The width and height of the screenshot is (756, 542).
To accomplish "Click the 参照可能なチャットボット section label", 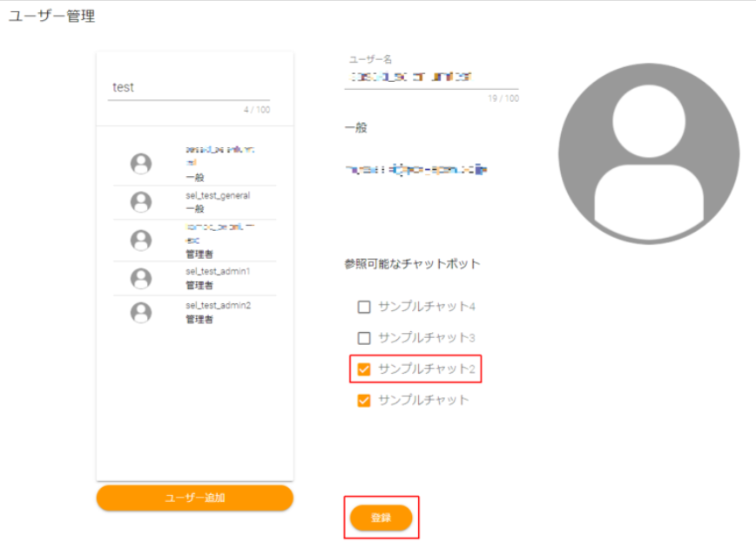I will coord(412,264).
